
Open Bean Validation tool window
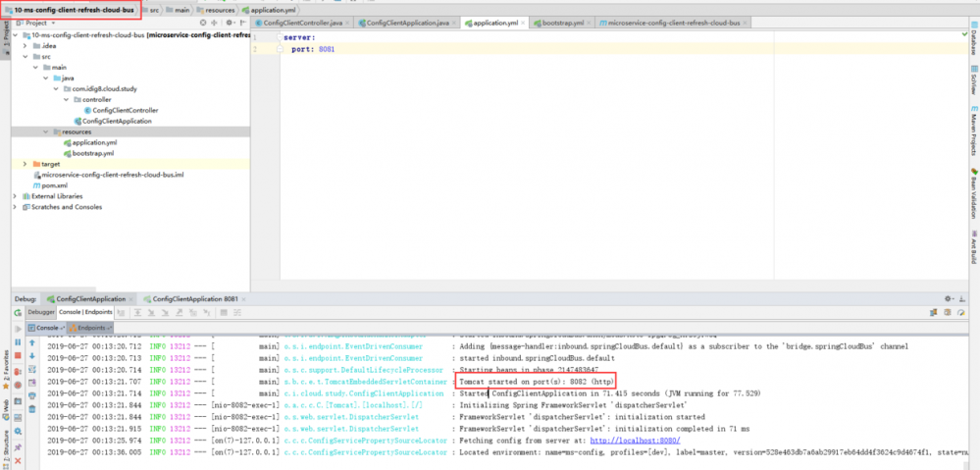tap(974, 192)
